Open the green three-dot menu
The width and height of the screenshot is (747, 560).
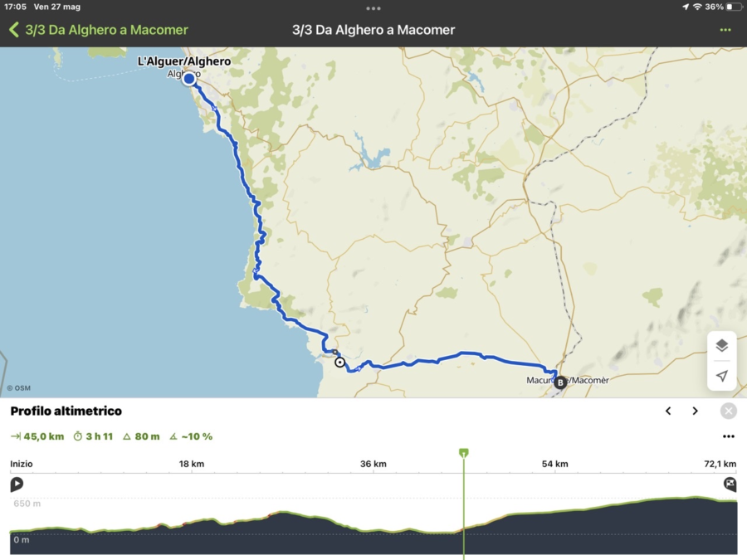click(x=725, y=30)
